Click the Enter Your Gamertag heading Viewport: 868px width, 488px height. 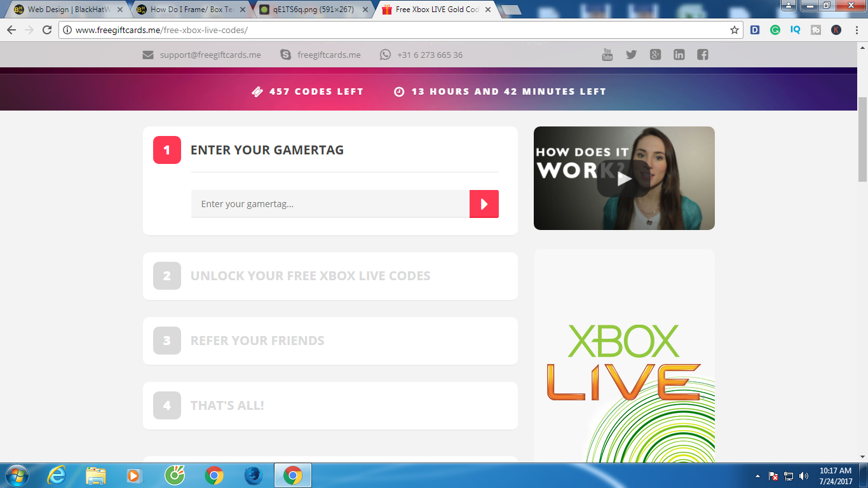267,150
